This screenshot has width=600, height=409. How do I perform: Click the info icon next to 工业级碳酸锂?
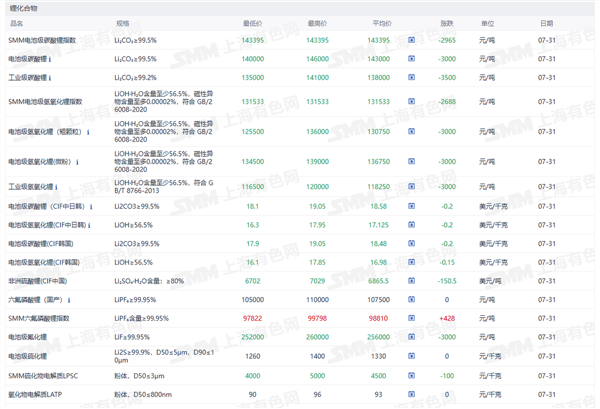click(50, 78)
